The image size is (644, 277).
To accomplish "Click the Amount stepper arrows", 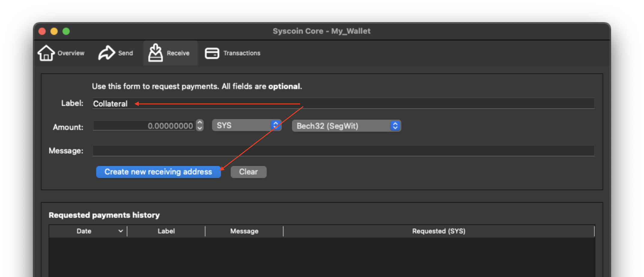I will (200, 125).
